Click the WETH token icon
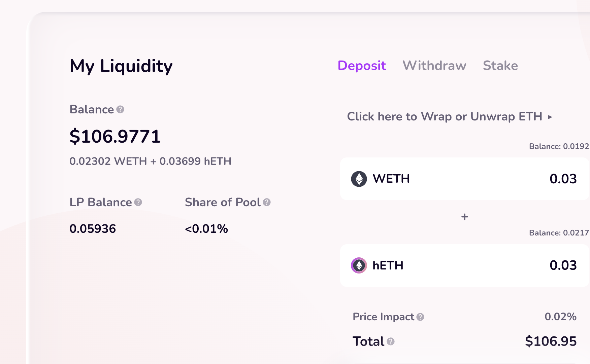 [359, 179]
